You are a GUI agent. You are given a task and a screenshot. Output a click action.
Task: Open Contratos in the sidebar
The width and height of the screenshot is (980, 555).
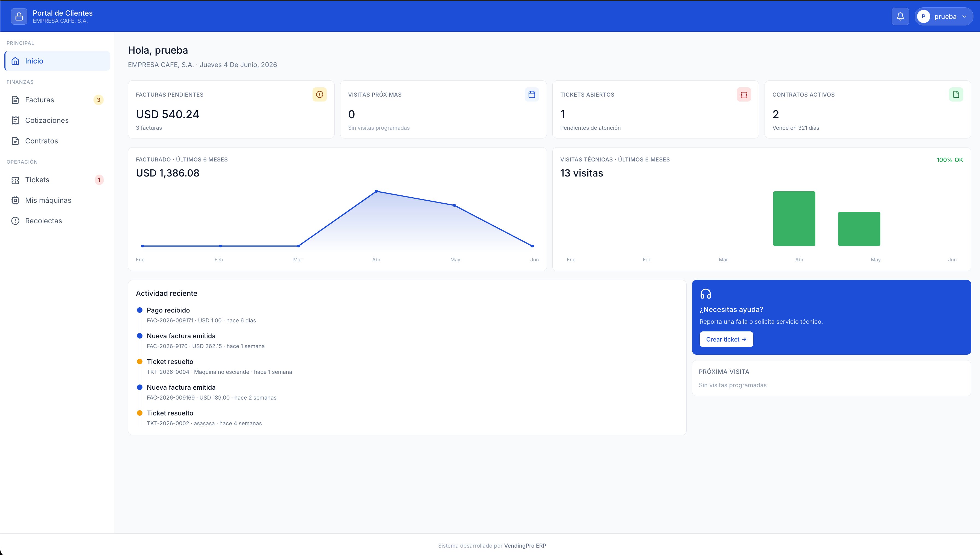[57, 141]
